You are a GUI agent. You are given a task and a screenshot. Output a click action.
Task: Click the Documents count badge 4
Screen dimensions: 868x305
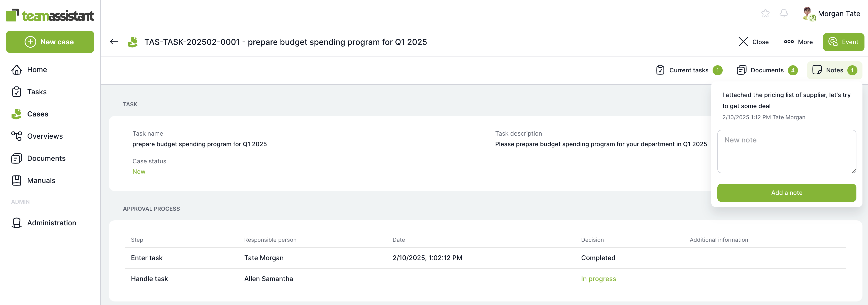pos(792,70)
